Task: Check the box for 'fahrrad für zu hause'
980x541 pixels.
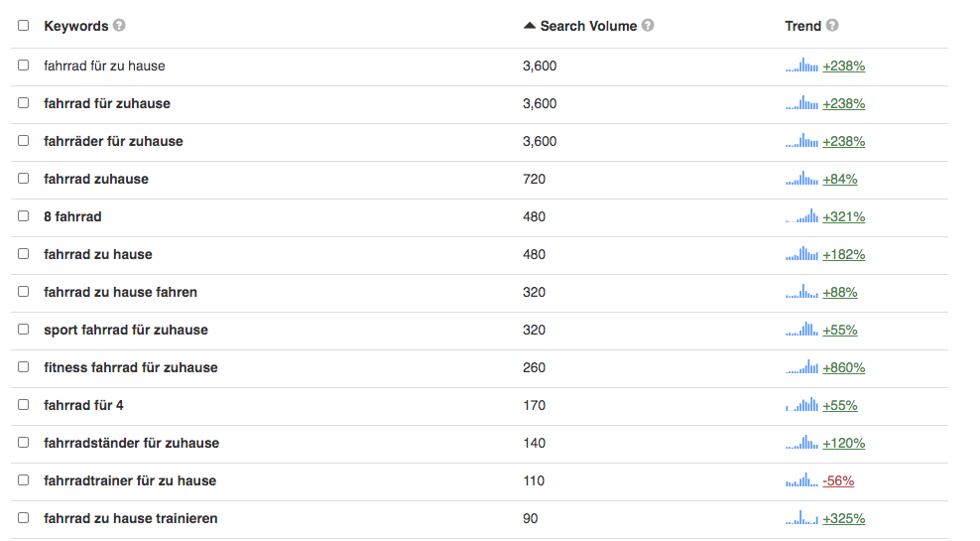Action: click(x=23, y=66)
